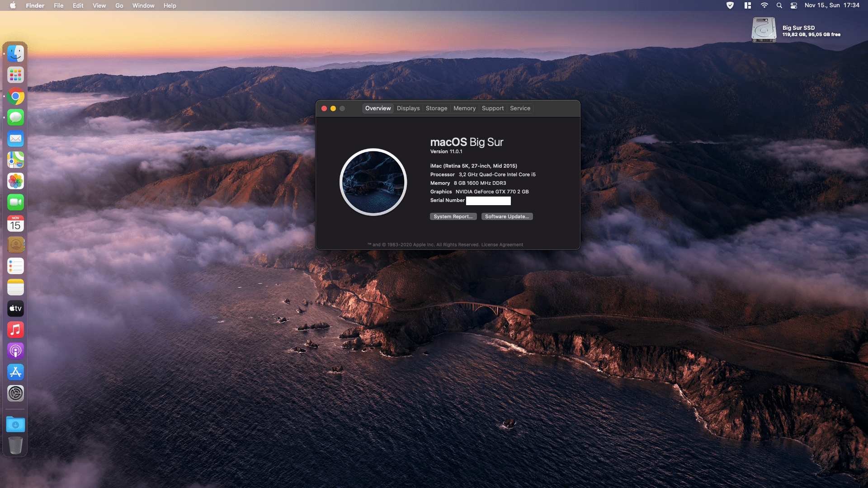This screenshot has width=868, height=488.
Task: Open Control Center in menu bar
Action: coord(793,5)
